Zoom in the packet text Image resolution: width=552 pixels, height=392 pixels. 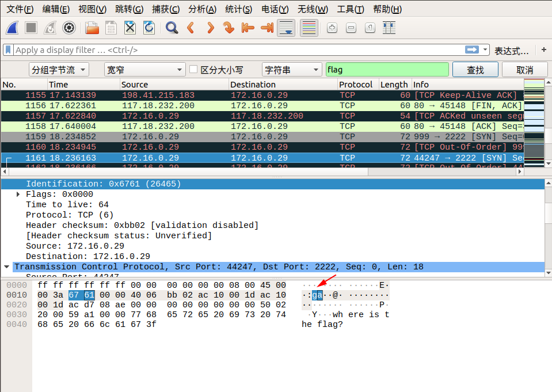(x=332, y=28)
